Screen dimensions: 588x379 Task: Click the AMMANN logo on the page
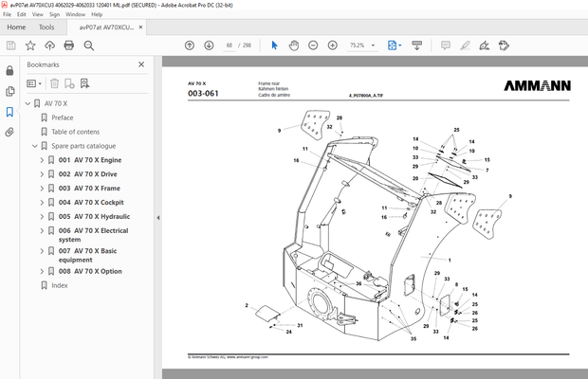tap(537, 86)
